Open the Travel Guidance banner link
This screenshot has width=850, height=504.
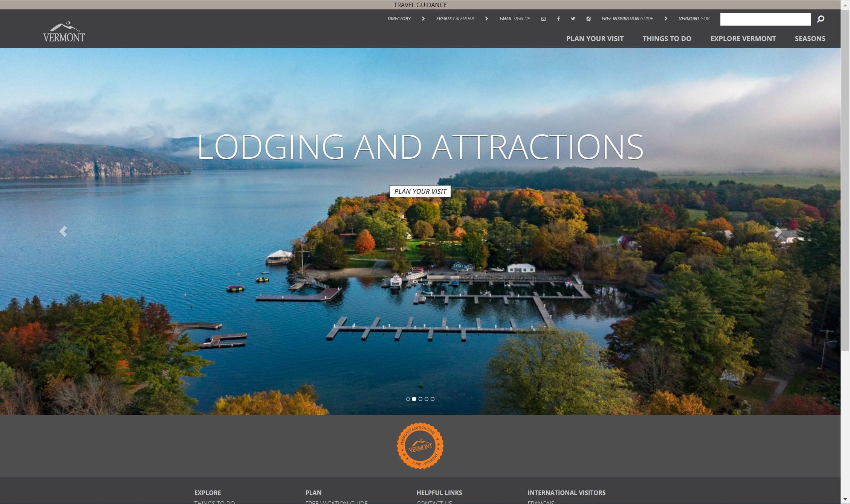pyautogui.click(x=420, y=5)
